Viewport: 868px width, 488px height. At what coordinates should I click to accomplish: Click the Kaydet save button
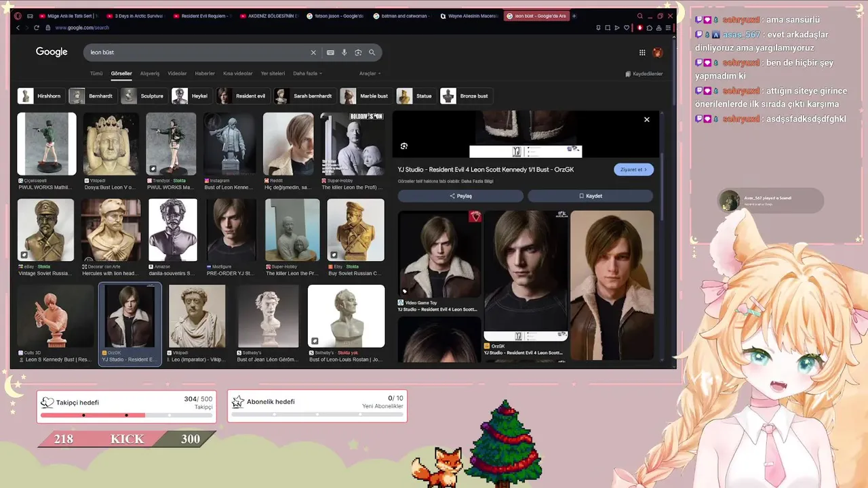[591, 196]
